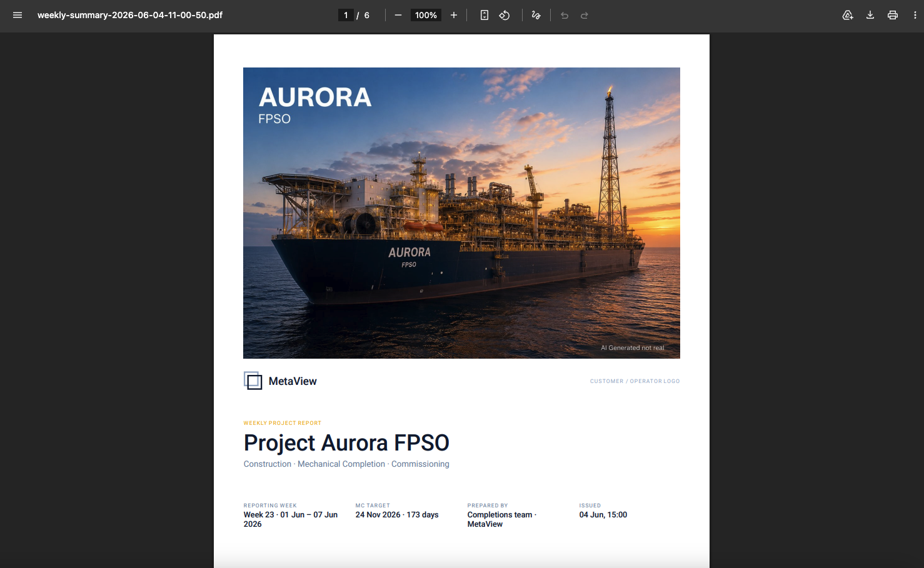Click the page number input field

pos(346,15)
